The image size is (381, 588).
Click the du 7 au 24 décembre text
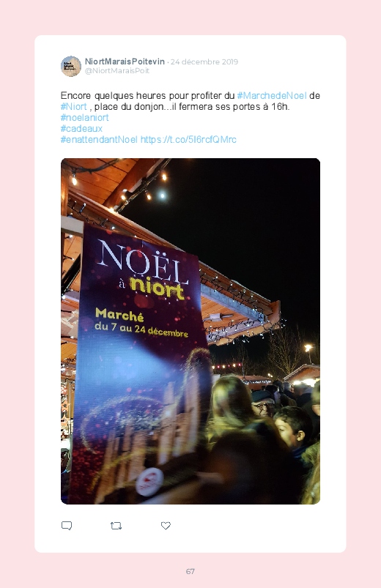(141, 330)
